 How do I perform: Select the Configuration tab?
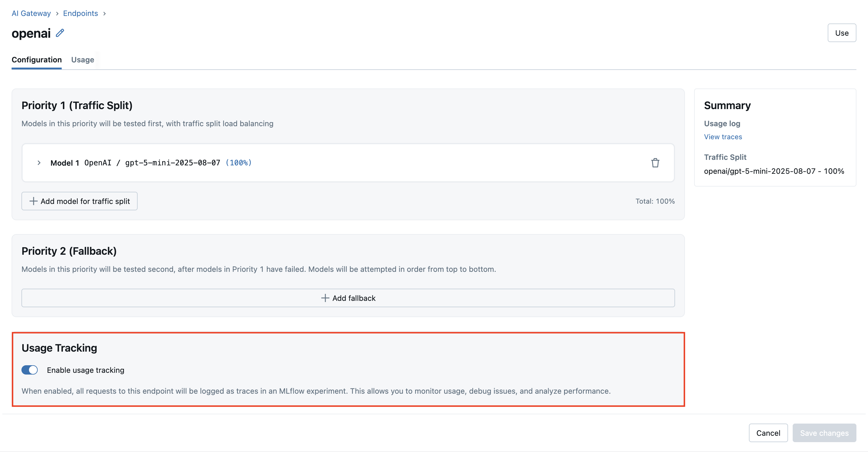pos(37,60)
